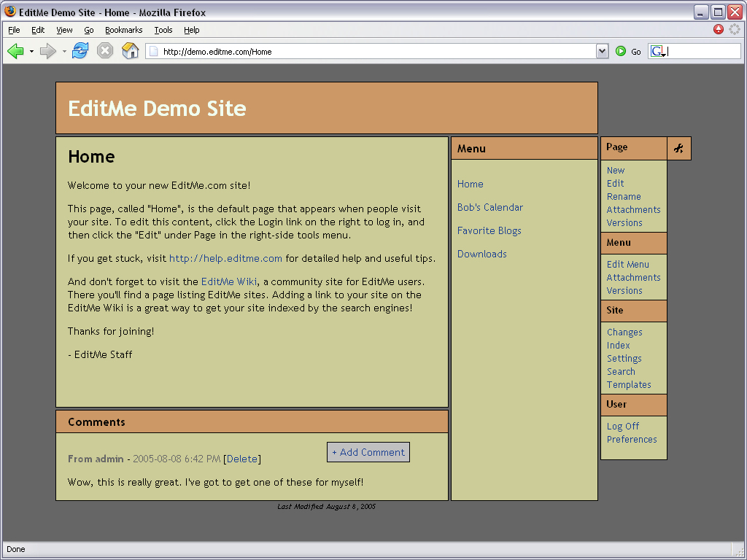Image resolution: width=747 pixels, height=560 pixels.
Task: Expand the address bar URL dropdown
Action: [x=602, y=52]
